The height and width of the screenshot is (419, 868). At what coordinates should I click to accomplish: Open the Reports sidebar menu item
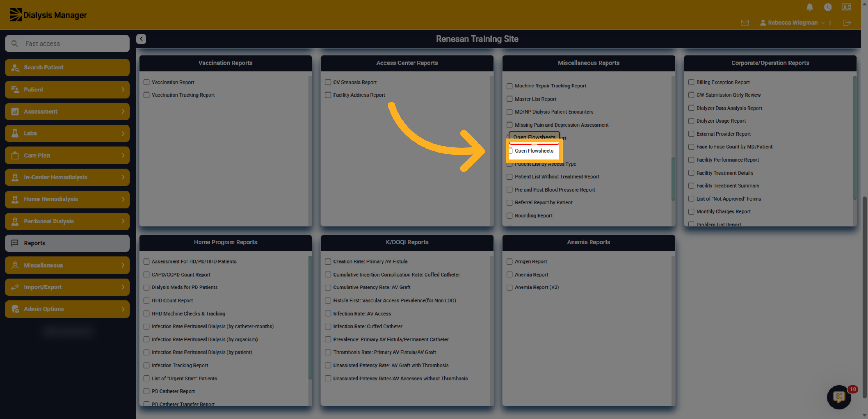[67, 243]
